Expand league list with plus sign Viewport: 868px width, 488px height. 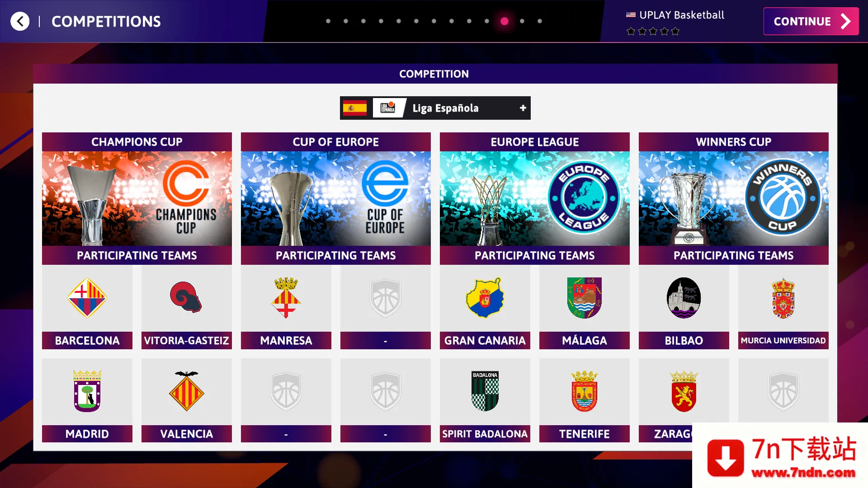click(523, 108)
